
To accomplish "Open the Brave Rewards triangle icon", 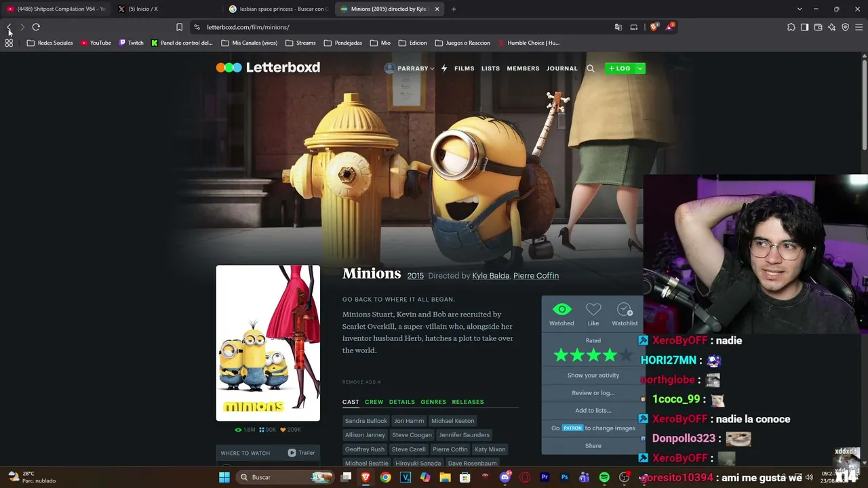I will click(670, 27).
